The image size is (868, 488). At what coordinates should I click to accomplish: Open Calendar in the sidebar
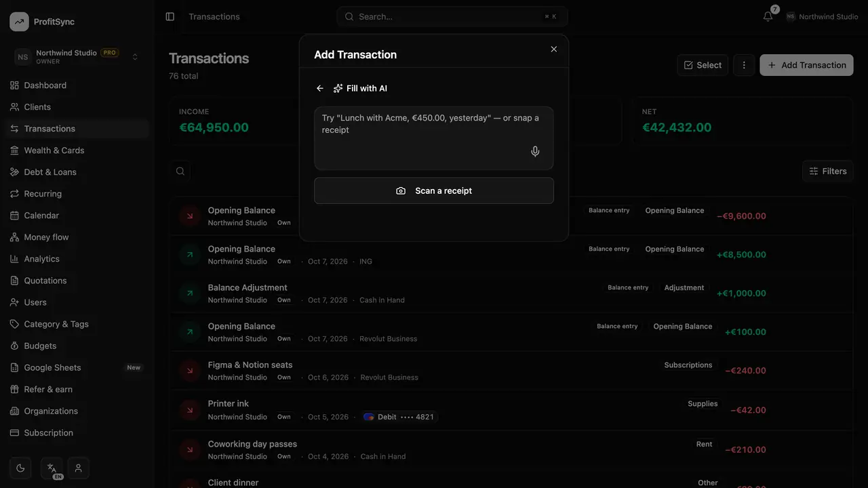tap(77, 216)
